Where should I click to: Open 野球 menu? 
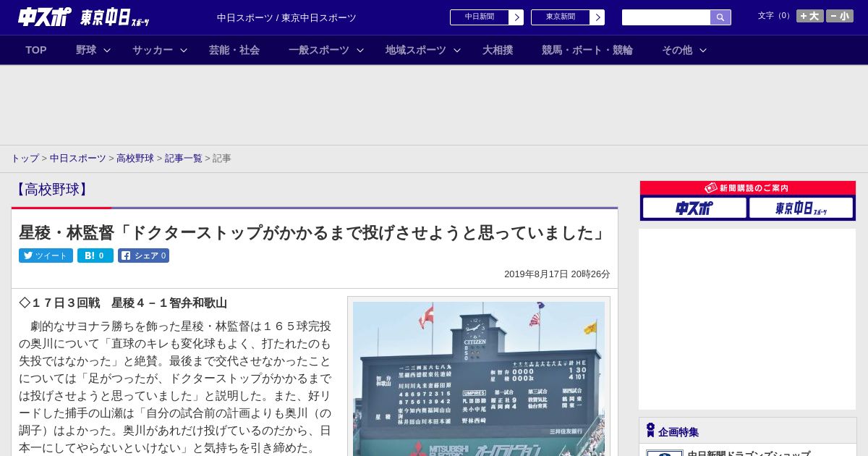tap(86, 50)
